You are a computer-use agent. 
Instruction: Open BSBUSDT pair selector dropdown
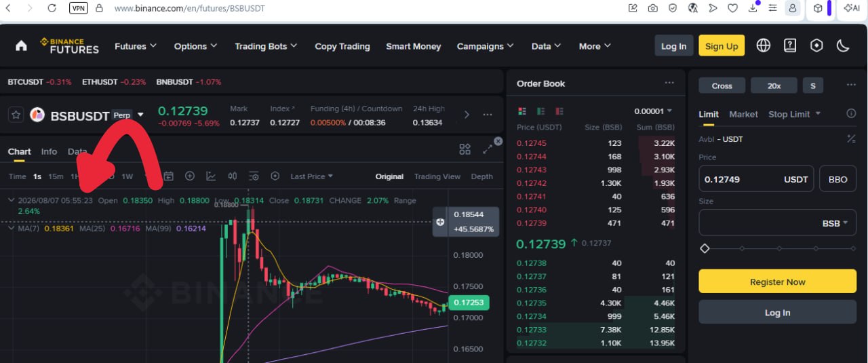click(140, 115)
